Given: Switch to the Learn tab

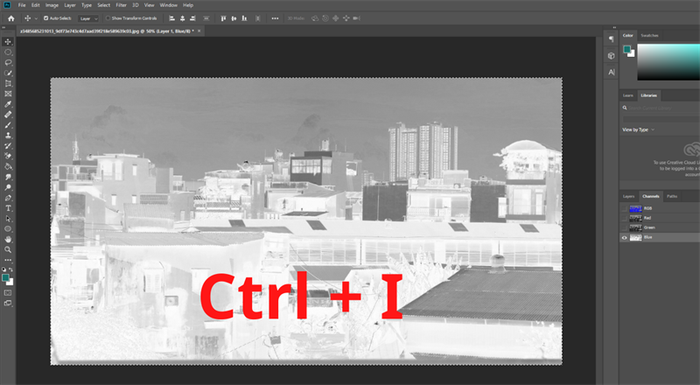Looking at the screenshot, I should (x=628, y=96).
